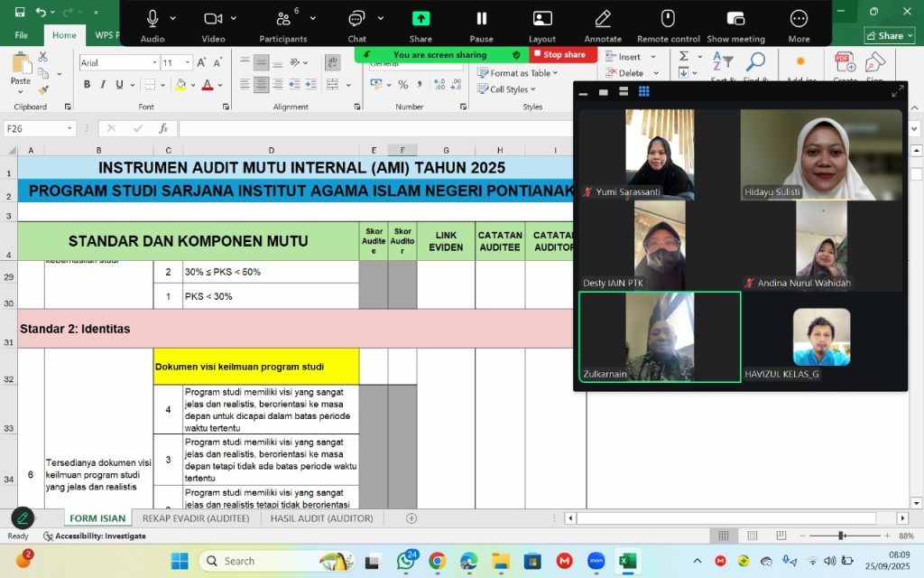Mute microphone using Zoom Audio icon
The image size is (924, 578).
point(152,19)
